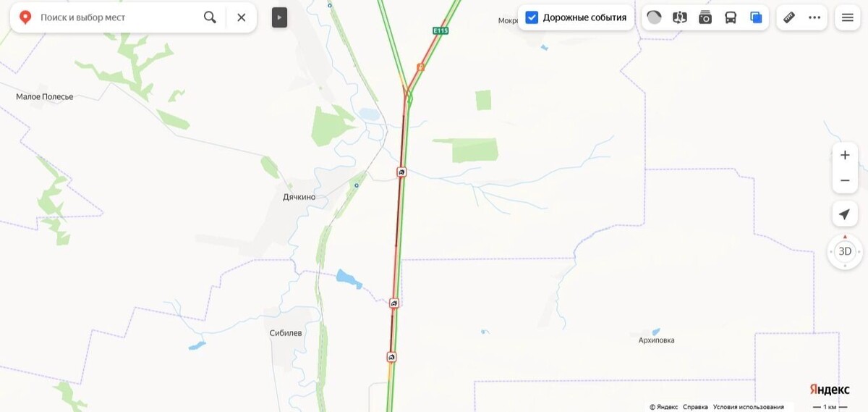This screenshot has width=868, height=412.
Task: Expand the side panel arrow button
Action: 279,17
